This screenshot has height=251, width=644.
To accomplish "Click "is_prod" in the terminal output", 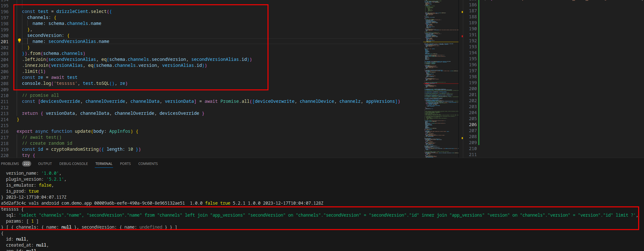I will pyautogui.click(x=15, y=191).
